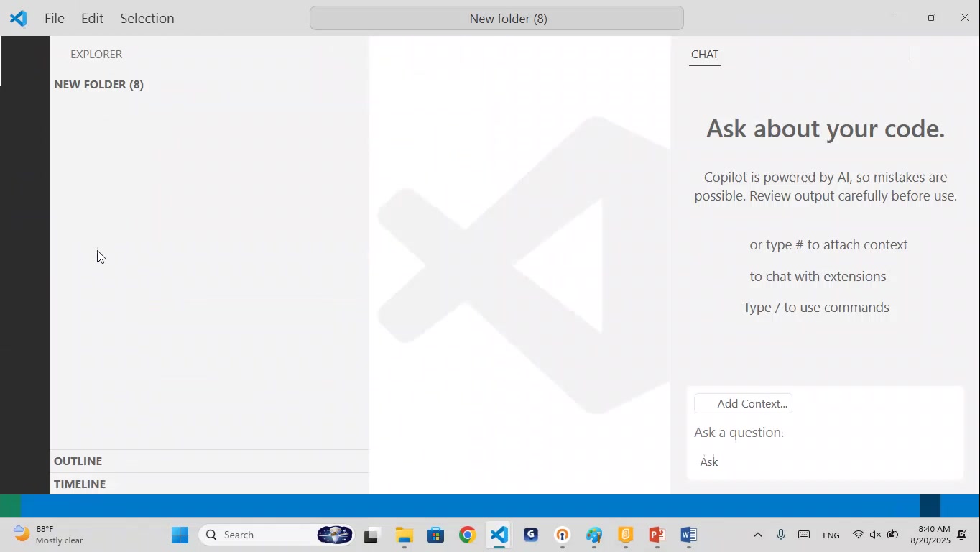This screenshot has height=552, width=980.
Task: Switch to the CHAT tab
Action: tap(705, 54)
